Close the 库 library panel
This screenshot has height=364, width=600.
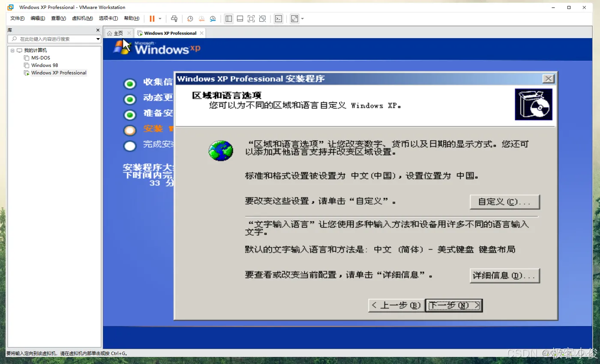tap(98, 30)
